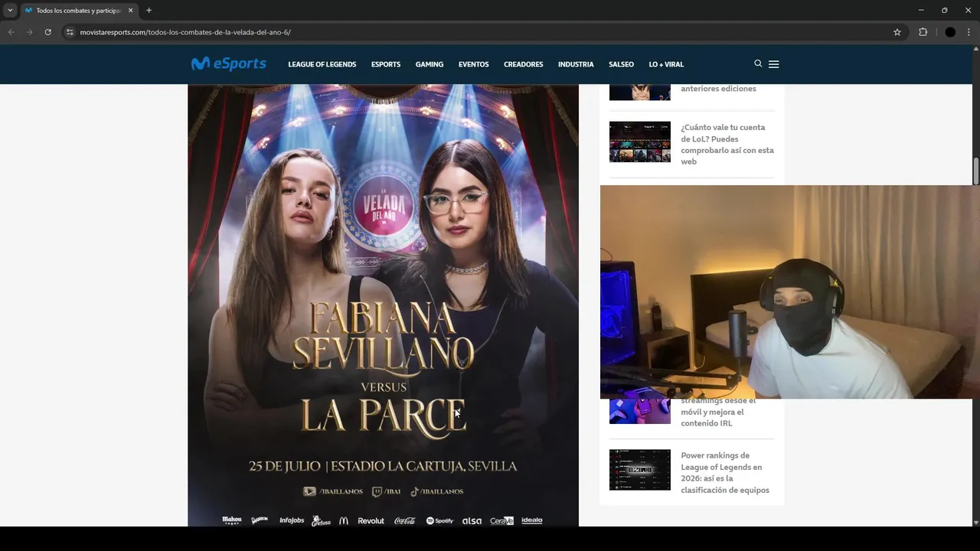Reload the page with the refresh icon
The height and width of the screenshot is (551, 980).
(47, 32)
